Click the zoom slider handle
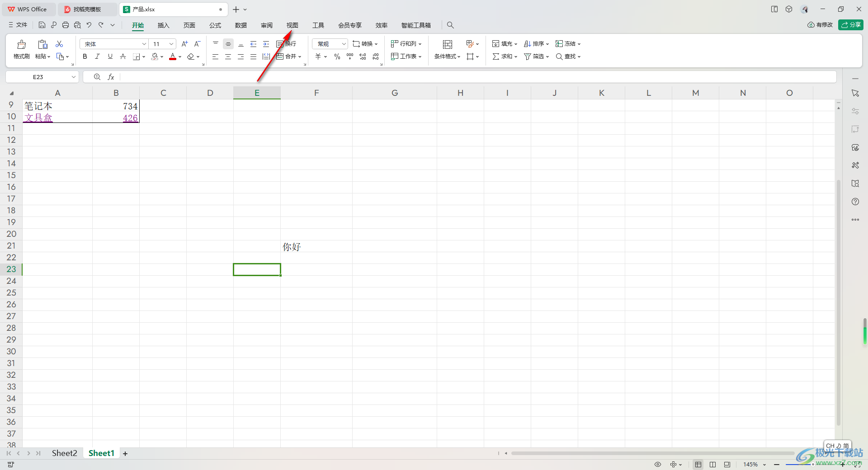The height and width of the screenshot is (470, 868). click(x=813, y=465)
